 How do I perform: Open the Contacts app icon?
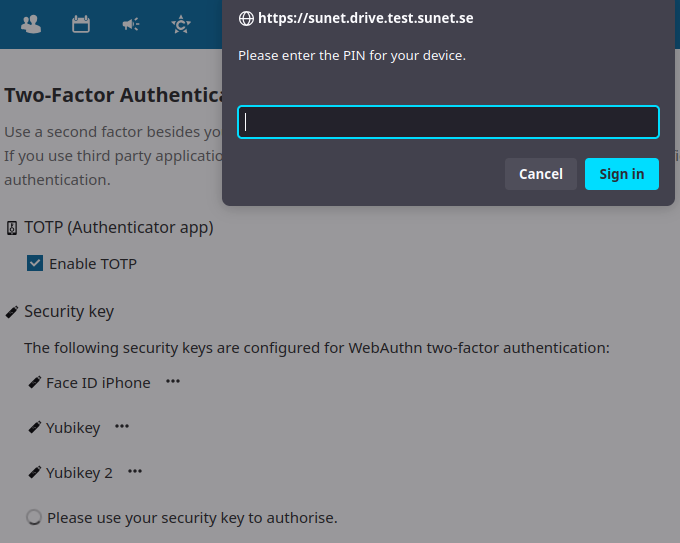click(x=31, y=24)
